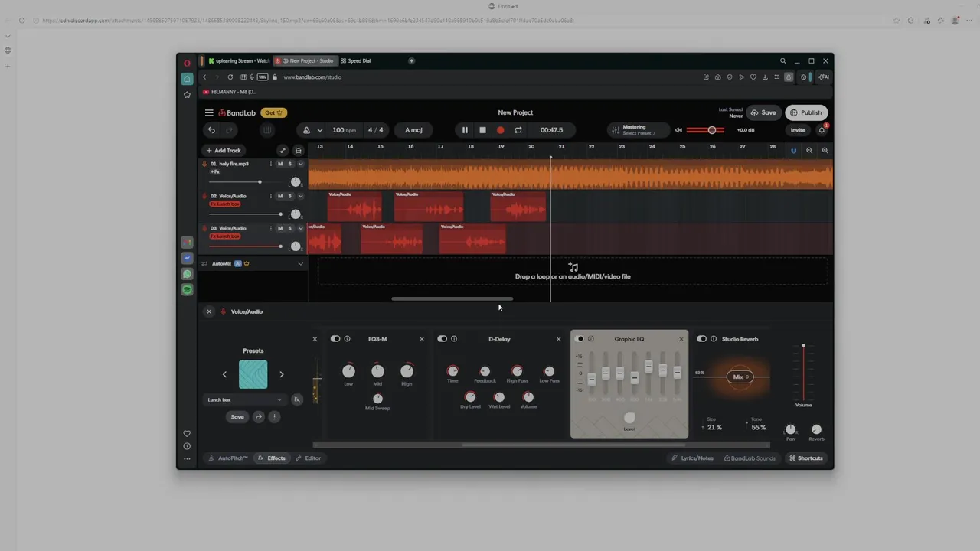Toggle the D-Delay effect power switch
Screen dimensions: 980x551
[443, 339]
